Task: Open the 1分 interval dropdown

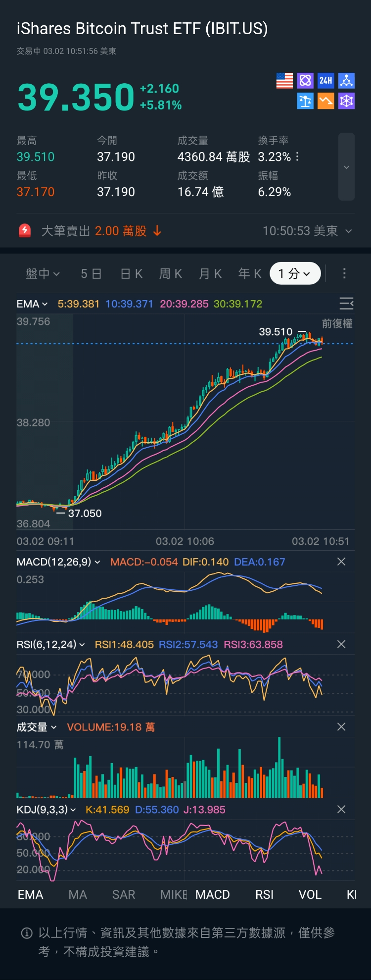Action: (295, 273)
